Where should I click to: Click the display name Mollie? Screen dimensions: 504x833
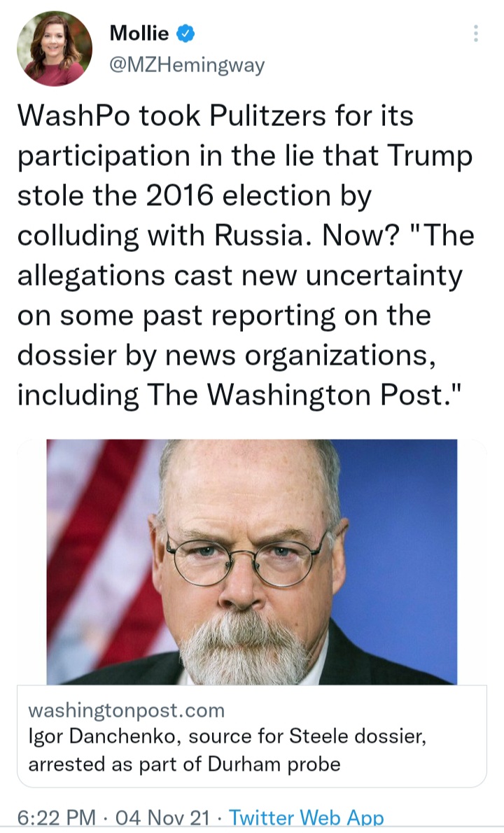(x=139, y=34)
